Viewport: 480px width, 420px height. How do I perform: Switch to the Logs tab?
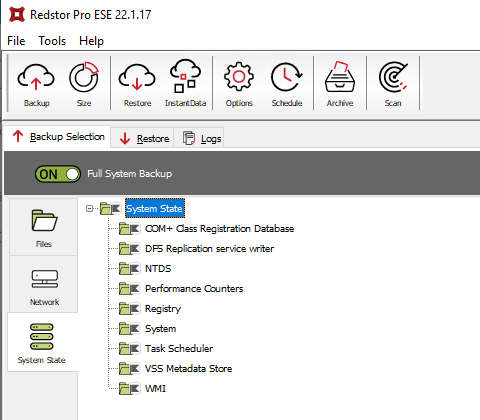199,138
